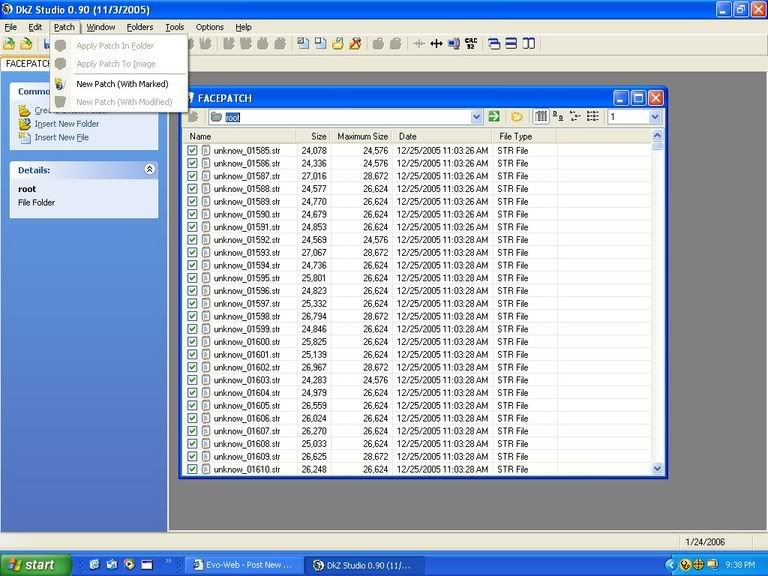This screenshot has height=576, width=768.
Task: Open the root path dropdown arrow
Action: pyautogui.click(x=476, y=117)
